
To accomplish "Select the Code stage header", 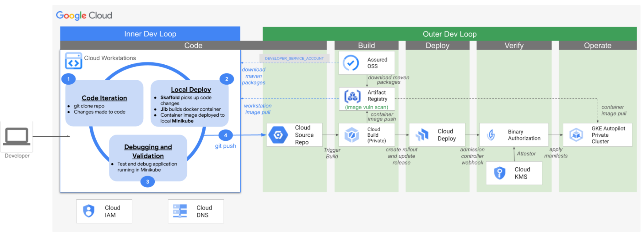I will (x=193, y=45).
